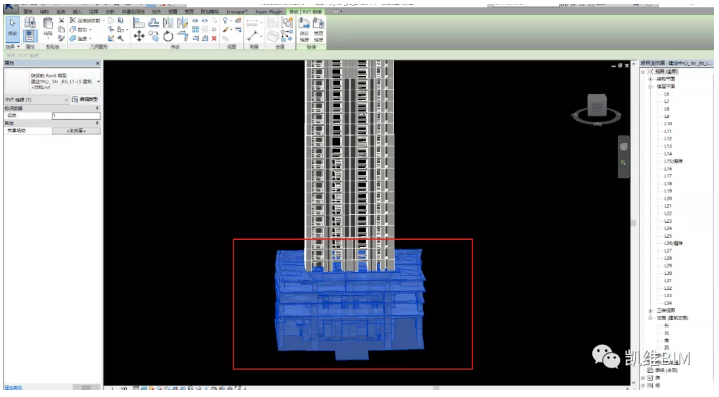This screenshot has width=719, height=397.
Task: Collapse the 标识数据 properties section
Action: point(97,108)
